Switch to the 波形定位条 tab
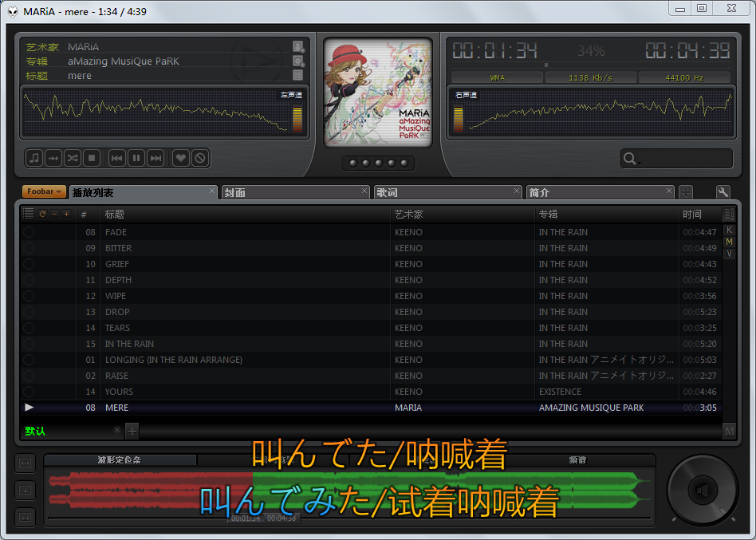 pos(120,460)
